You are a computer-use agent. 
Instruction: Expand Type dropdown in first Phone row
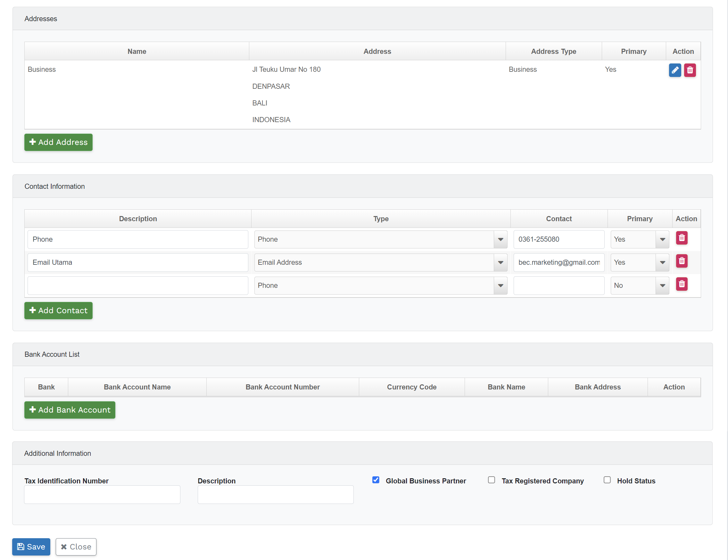pos(380,239)
